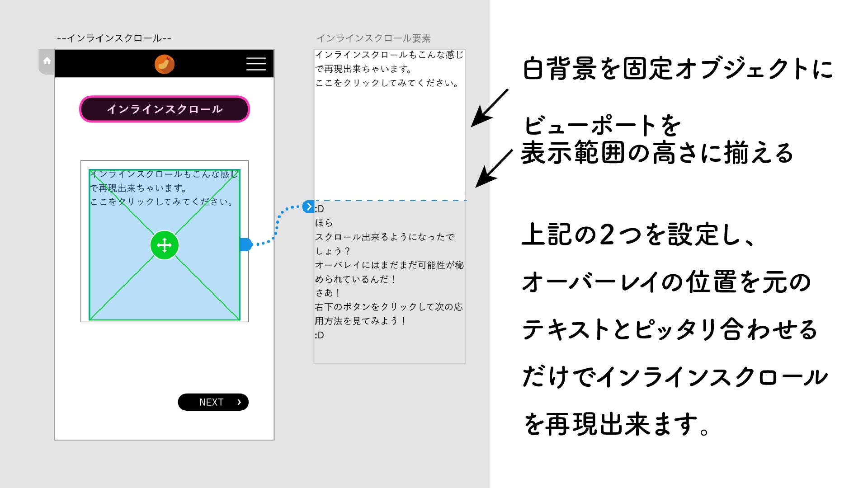This screenshot has width=868, height=488.
Task: Click the right chevron on NEXT button
Action: pyautogui.click(x=237, y=402)
